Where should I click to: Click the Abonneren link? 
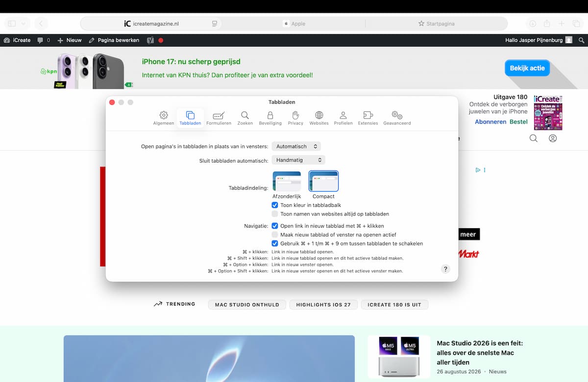(x=490, y=121)
